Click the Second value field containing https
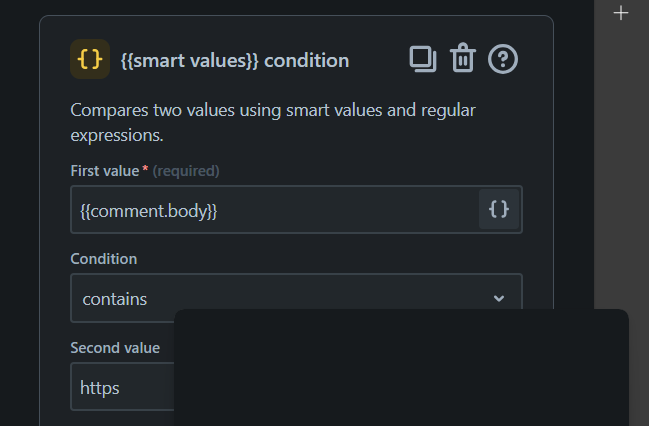Viewport: 649px width, 426px height. point(120,387)
